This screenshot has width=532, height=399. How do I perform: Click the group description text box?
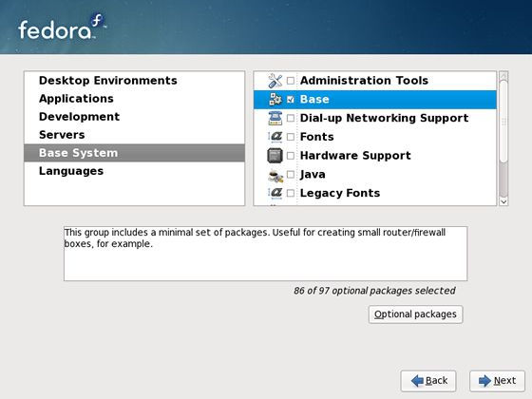[x=265, y=254]
